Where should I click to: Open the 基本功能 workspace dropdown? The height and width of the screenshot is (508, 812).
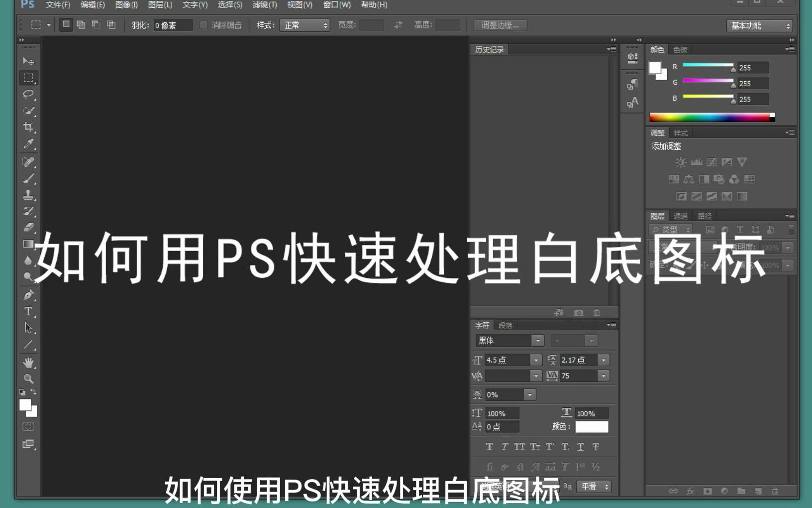pyautogui.click(x=759, y=26)
